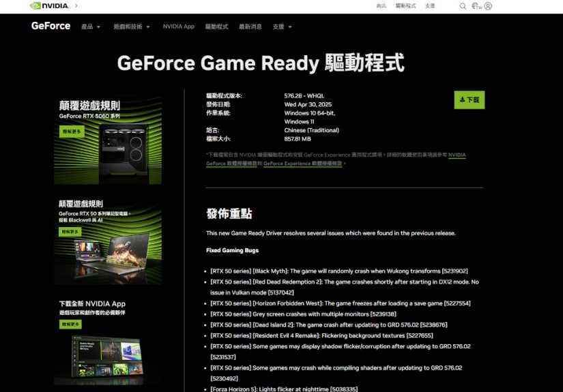Select file size 857.81 MB text
The image size is (563, 392).
pos(298,139)
